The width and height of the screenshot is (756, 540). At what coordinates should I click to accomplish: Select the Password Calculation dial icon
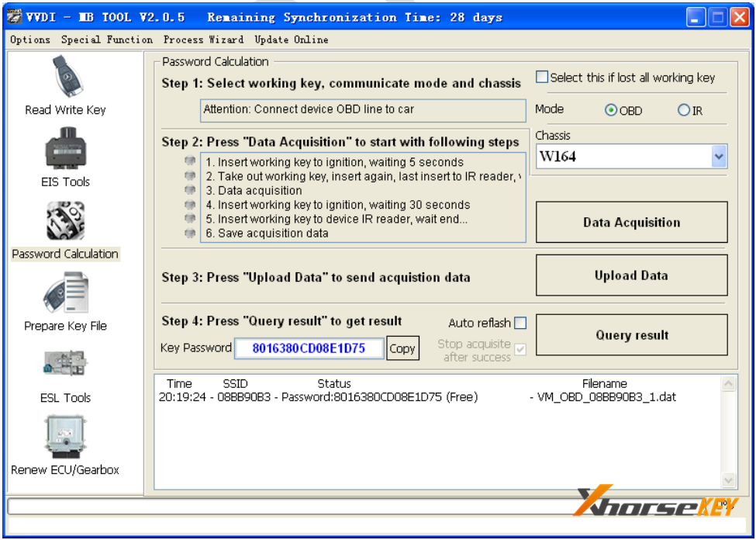(66, 220)
